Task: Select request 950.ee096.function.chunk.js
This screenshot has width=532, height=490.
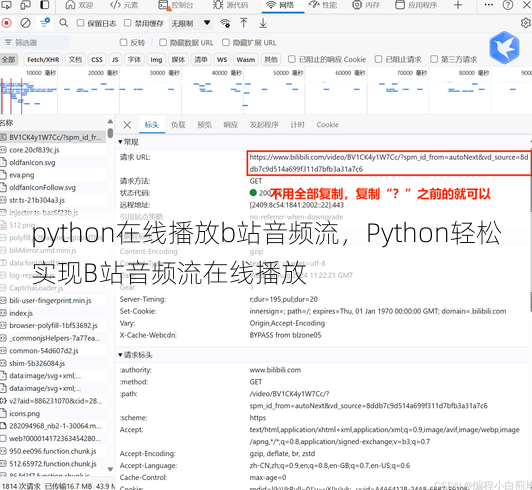Action: coord(53,451)
